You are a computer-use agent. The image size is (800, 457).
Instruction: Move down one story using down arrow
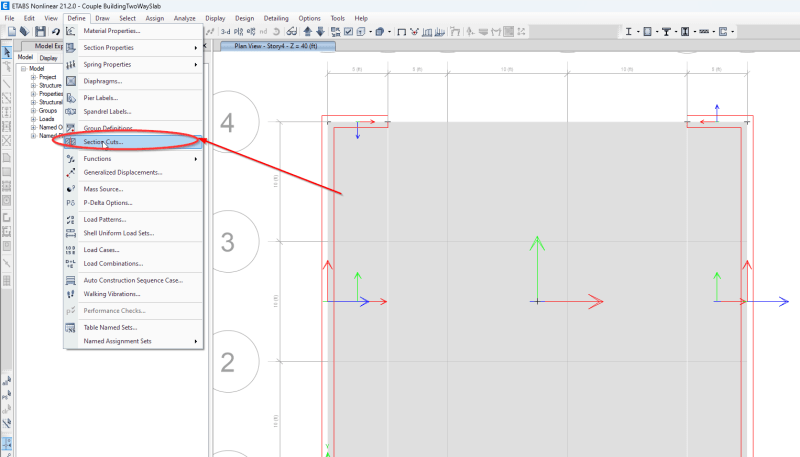point(320,32)
